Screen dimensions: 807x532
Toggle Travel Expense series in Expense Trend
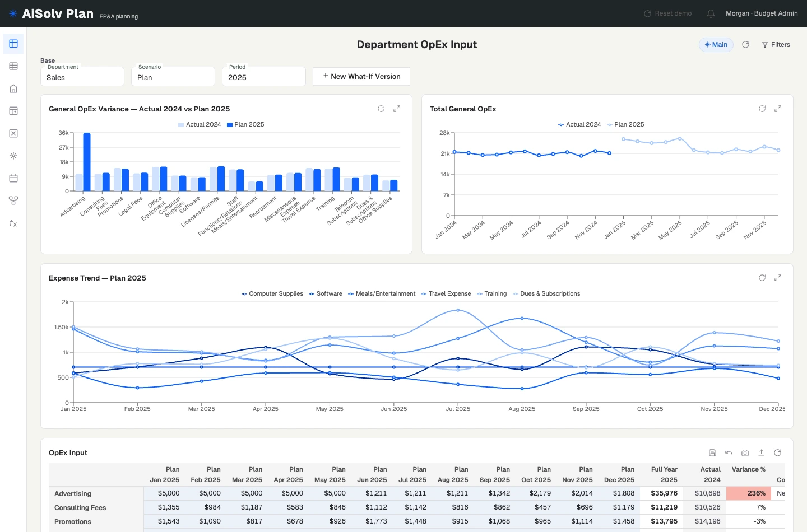coord(446,293)
